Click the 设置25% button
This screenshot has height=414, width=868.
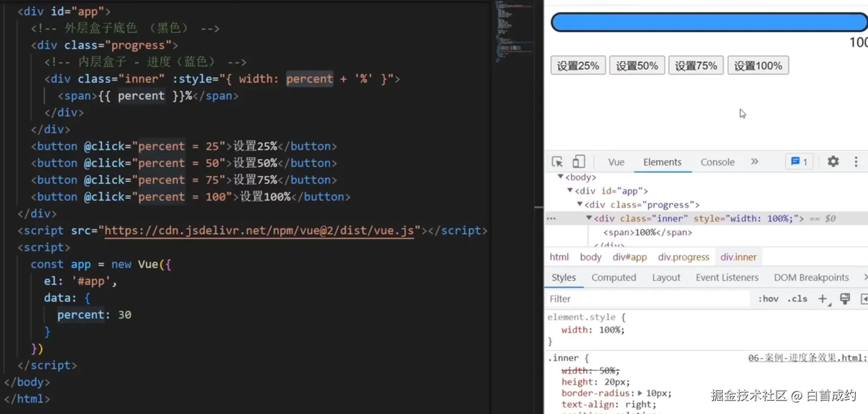click(x=578, y=65)
